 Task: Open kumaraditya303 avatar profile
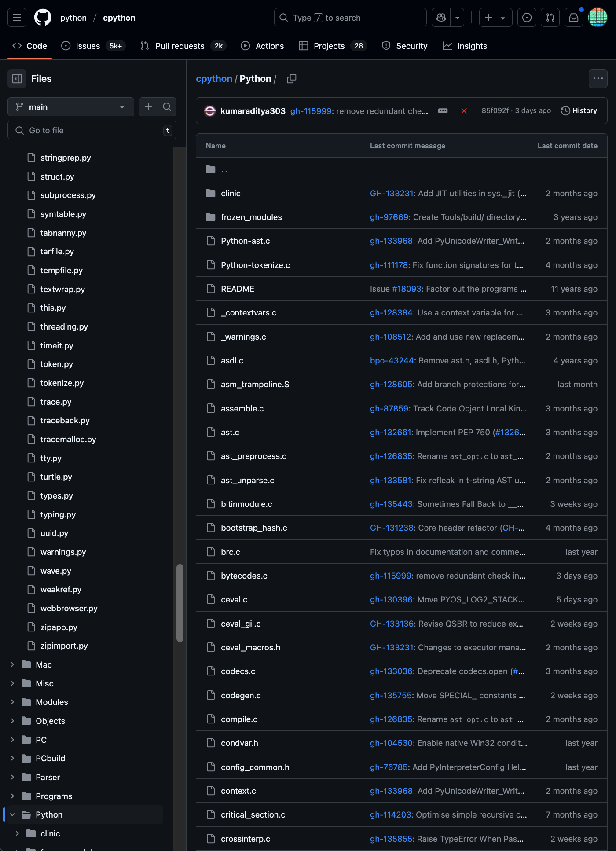coord(210,111)
